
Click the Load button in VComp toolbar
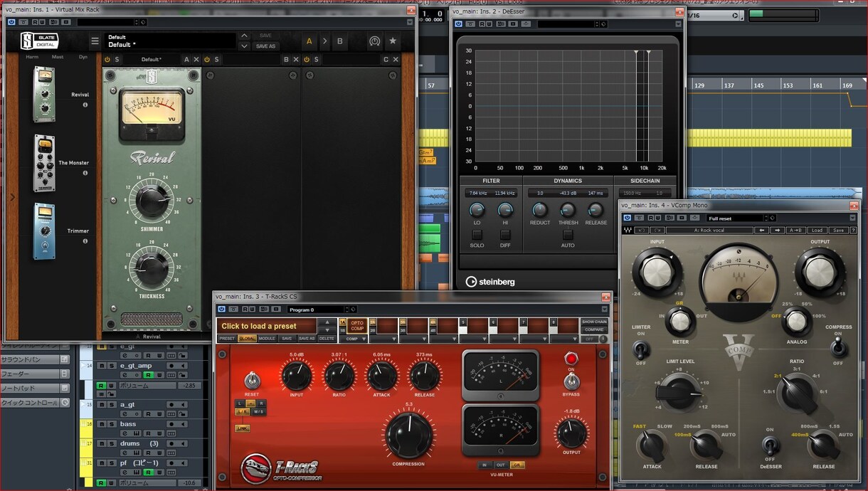point(817,230)
